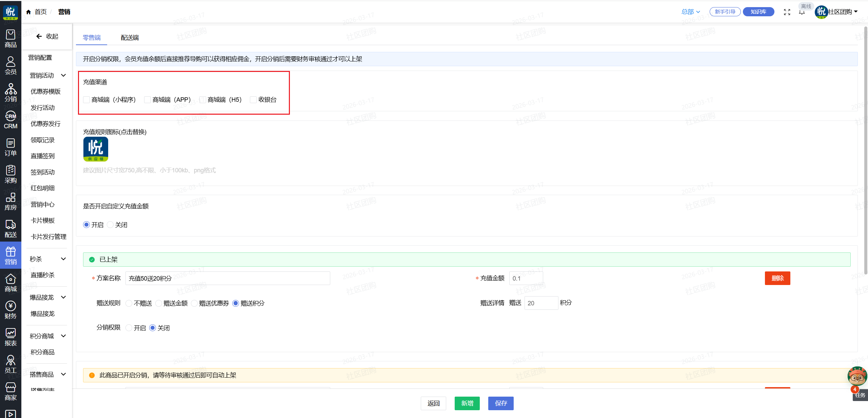
Task: Open the 总部 dropdown in header
Action: (690, 12)
